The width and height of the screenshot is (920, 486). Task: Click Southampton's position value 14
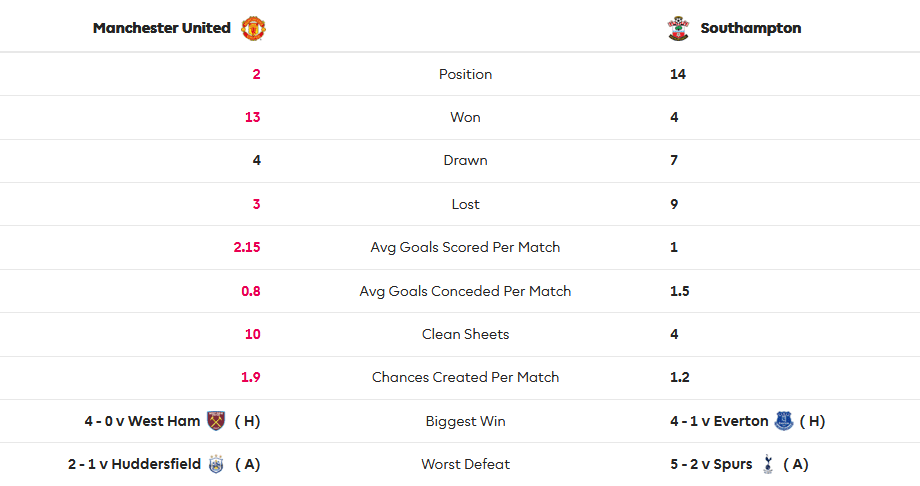point(678,74)
